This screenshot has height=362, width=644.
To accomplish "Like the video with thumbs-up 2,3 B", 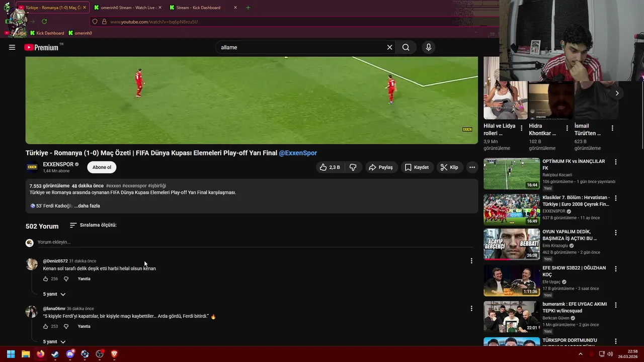I will 330,167.
